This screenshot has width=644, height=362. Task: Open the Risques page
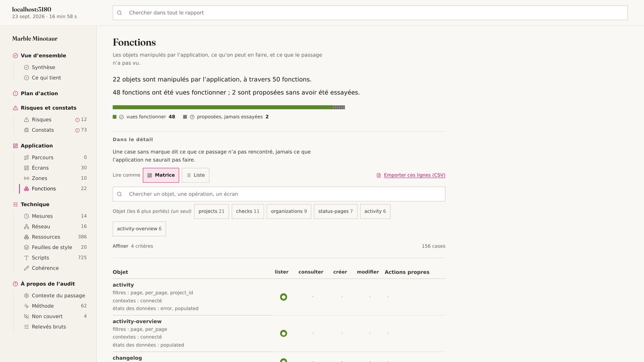(41, 119)
